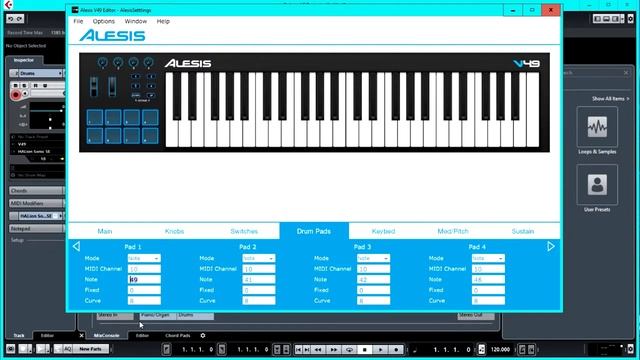The height and width of the screenshot is (360, 640).
Task: Open Loops & Samples in Cubase media rack
Action: click(597, 127)
